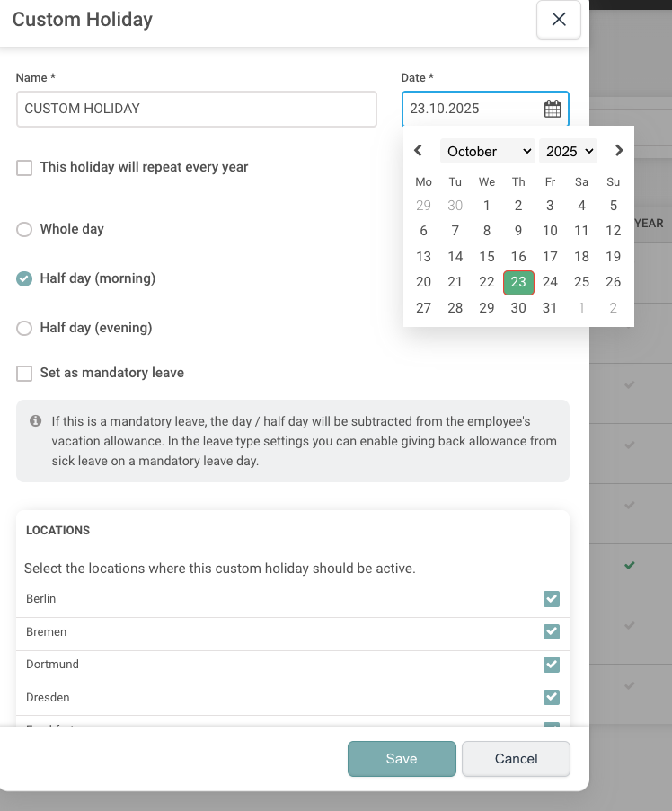
Task: Click the Save button
Action: pos(402,759)
